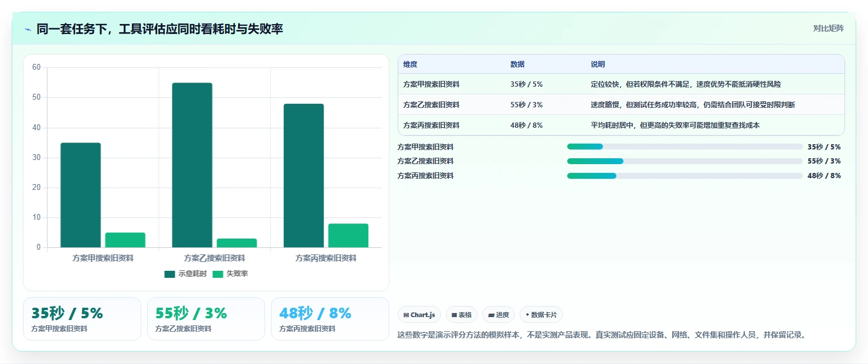Click chart x-axis label 方案甲搜索旧资料
This screenshot has height=364, width=868.
point(103,258)
